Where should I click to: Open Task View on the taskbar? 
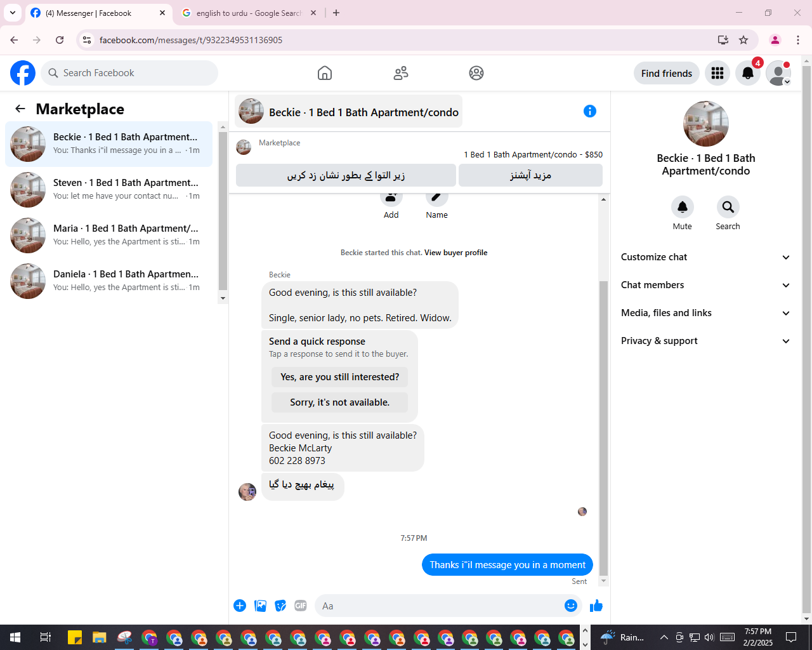tap(46, 637)
